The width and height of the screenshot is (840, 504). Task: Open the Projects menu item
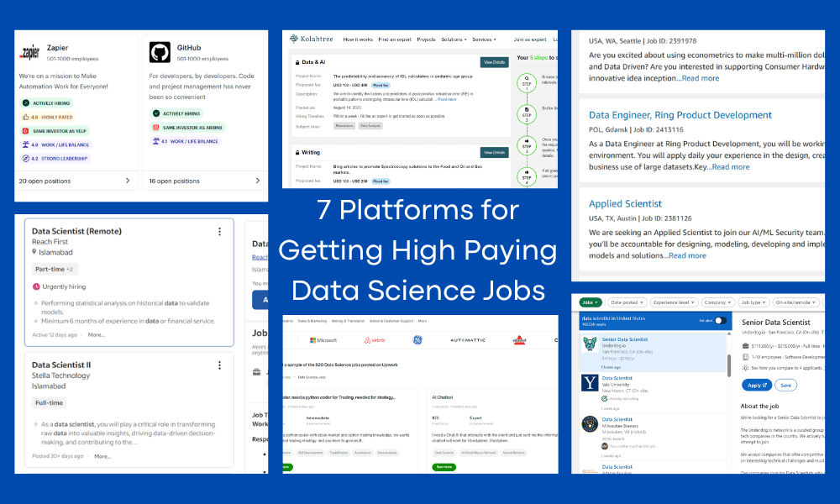[425, 39]
